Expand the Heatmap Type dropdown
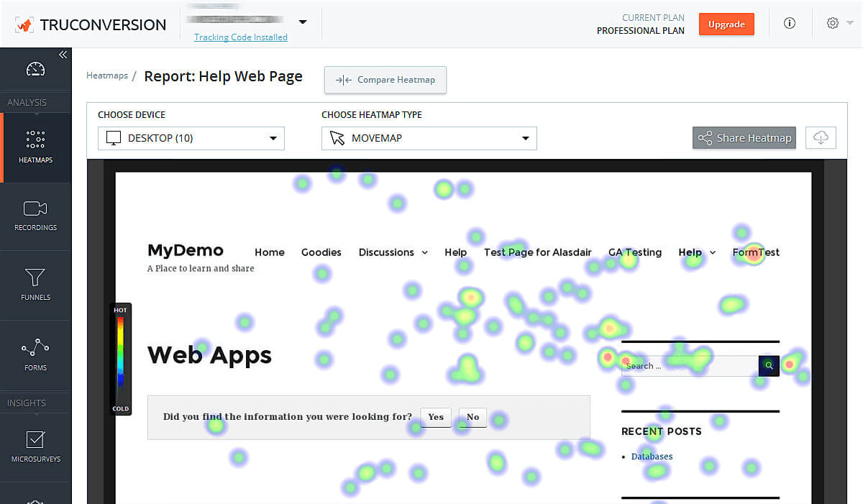This screenshot has height=504, width=863. coord(429,138)
